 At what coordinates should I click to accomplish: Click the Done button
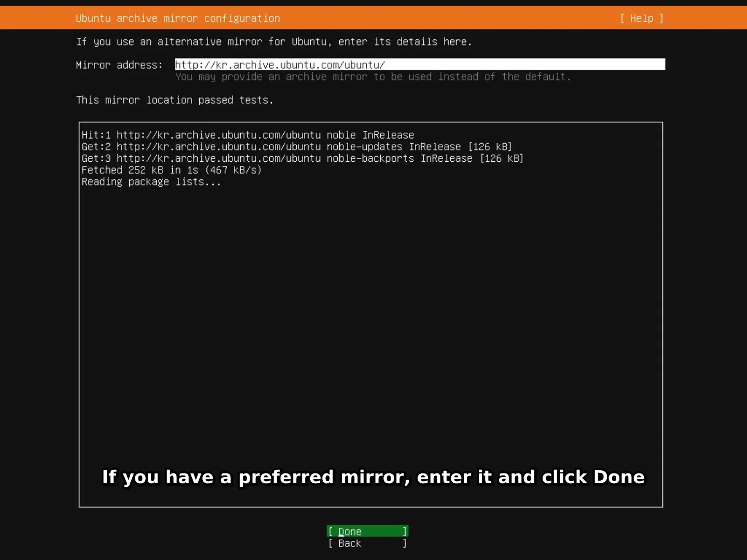[x=367, y=531]
